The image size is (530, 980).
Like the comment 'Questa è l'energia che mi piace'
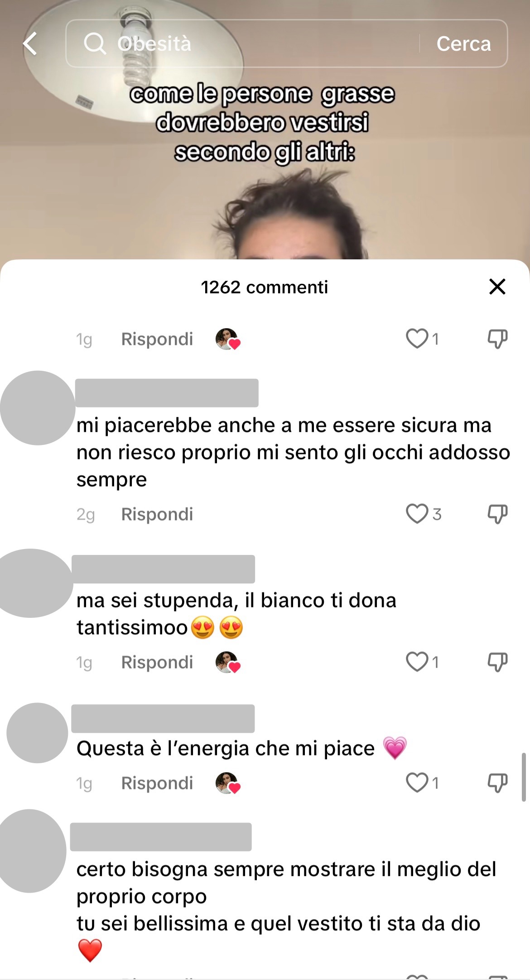(417, 783)
